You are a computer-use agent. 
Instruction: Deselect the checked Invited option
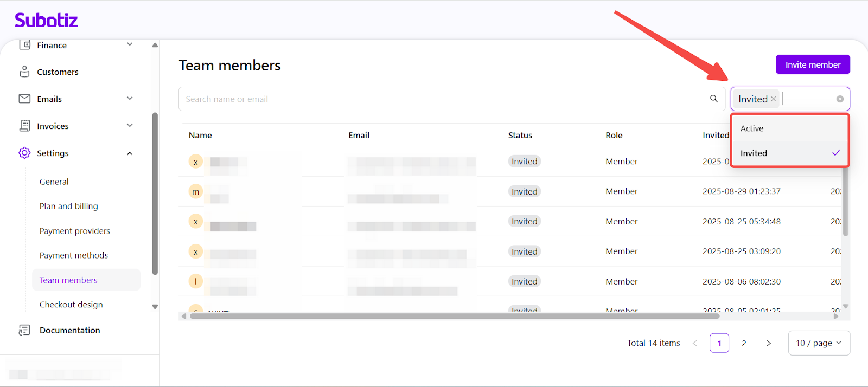click(789, 153)
